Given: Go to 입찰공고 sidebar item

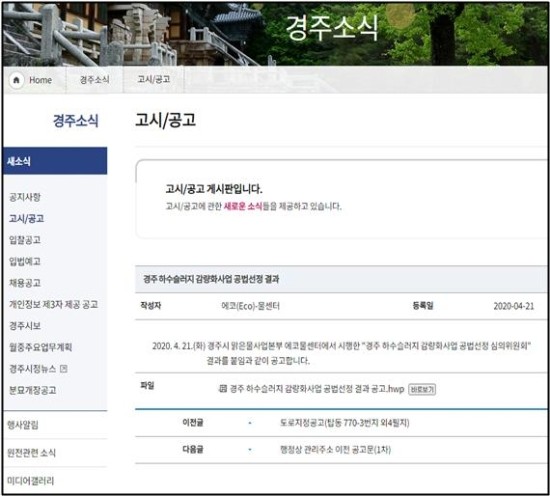Looking at the screenshot, I should click(25, 240).
